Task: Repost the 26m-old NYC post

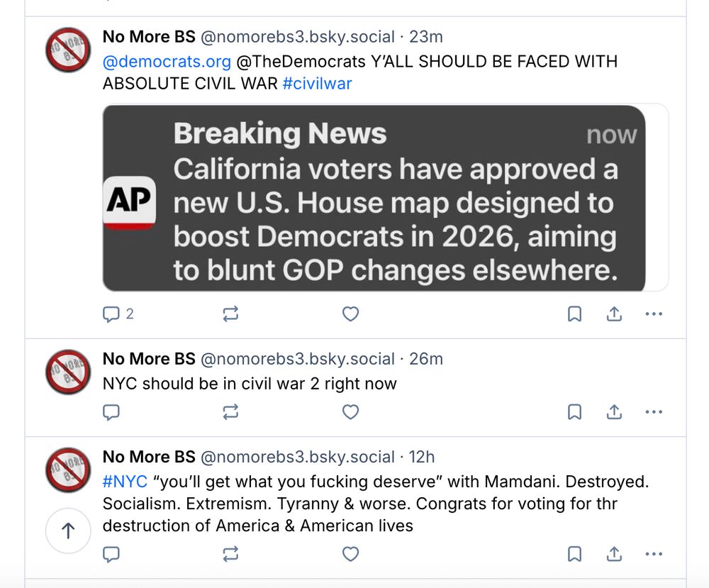Action: click(x=230, y=412)
